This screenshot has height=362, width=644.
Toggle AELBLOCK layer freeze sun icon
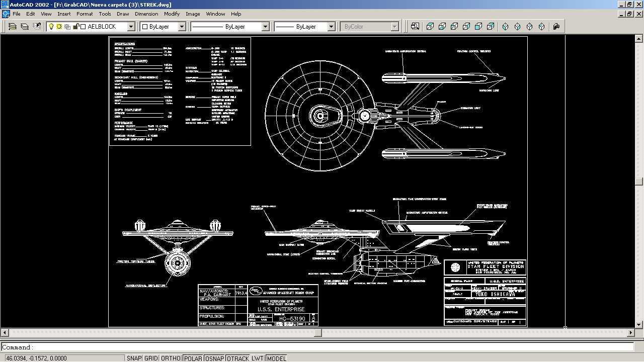[x=59, y=27]
